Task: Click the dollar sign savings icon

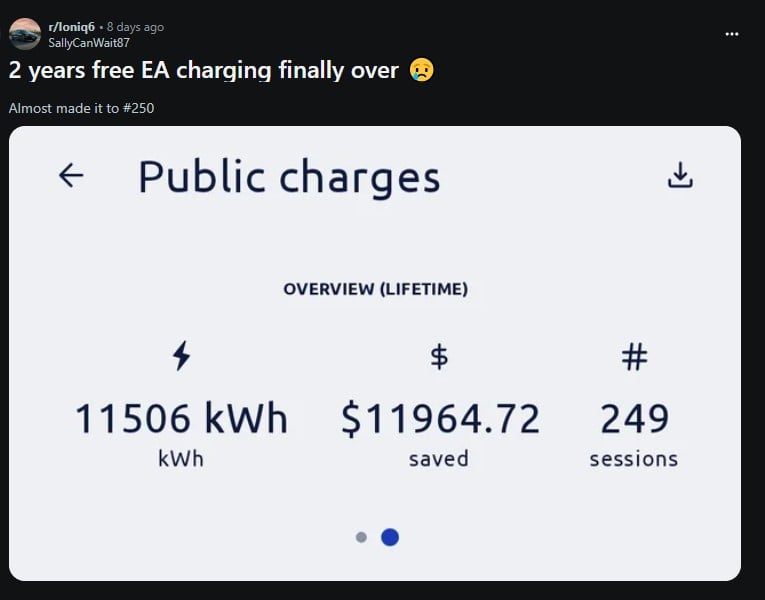Action: pos(438,356)
